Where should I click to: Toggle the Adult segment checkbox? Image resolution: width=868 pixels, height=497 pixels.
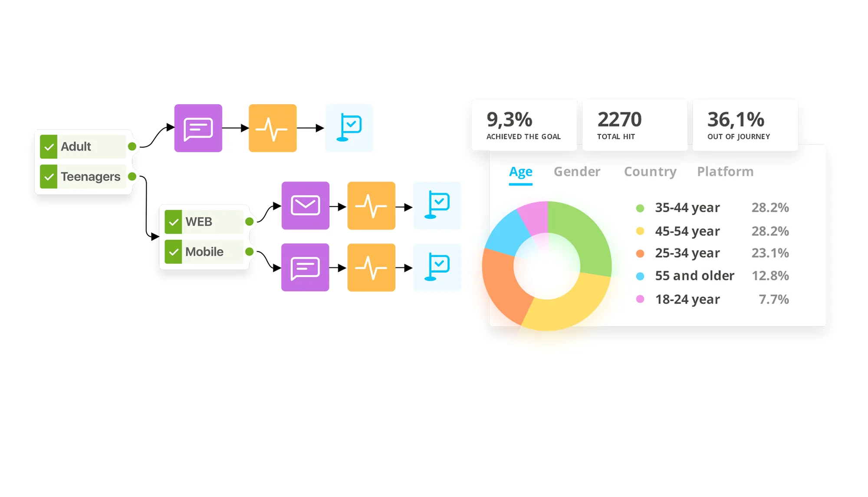pos(49,147)
